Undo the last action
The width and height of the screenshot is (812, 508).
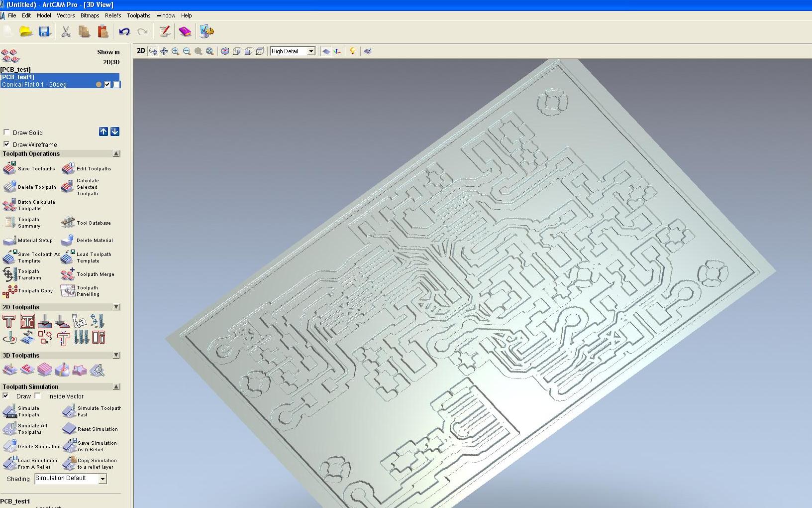tap(124, 32)
